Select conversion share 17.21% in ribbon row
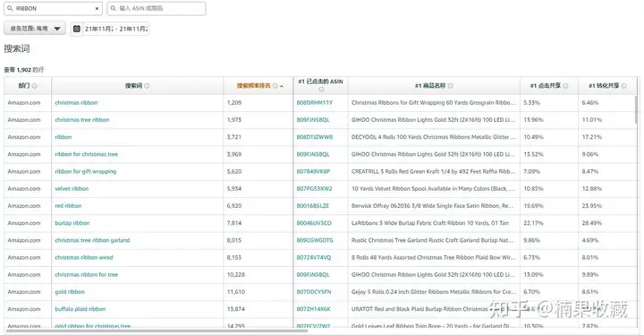This screenshot has height=335, width=644. (591, 137)
